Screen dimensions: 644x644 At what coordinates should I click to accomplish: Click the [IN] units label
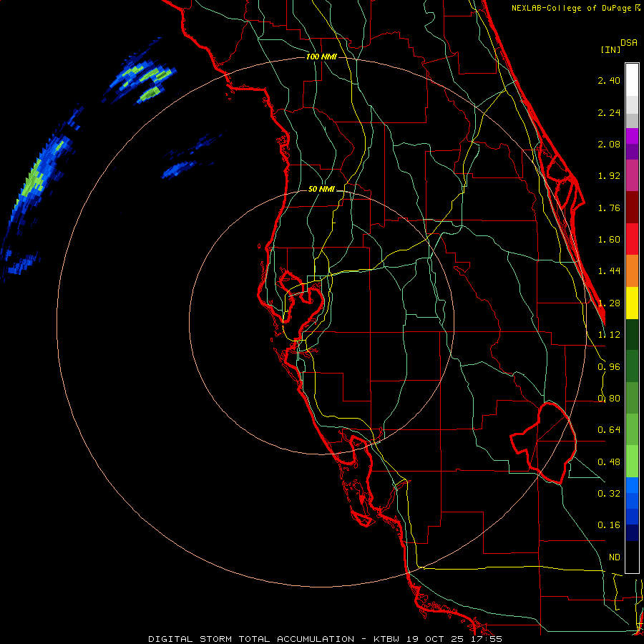pyautogui.click(x=610, y=49)
